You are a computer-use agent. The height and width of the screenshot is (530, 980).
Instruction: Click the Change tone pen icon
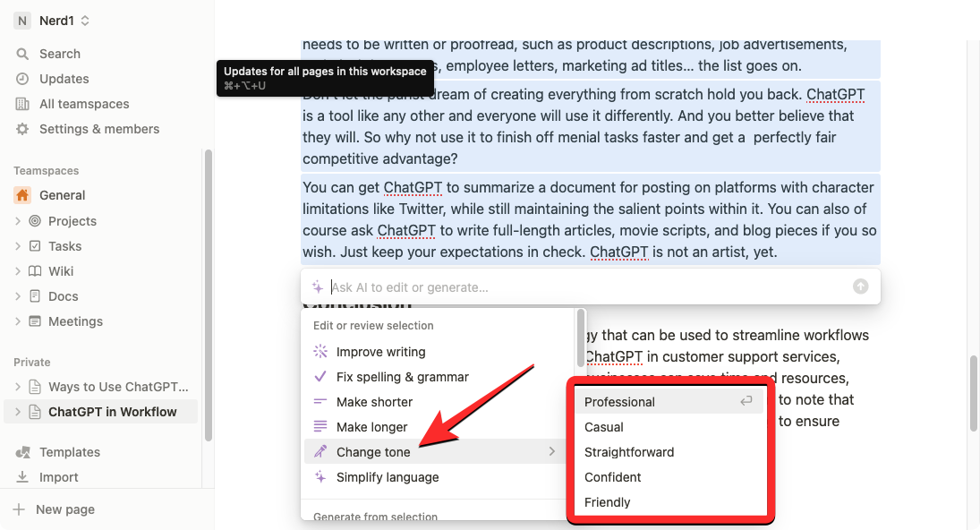point(320,451)
